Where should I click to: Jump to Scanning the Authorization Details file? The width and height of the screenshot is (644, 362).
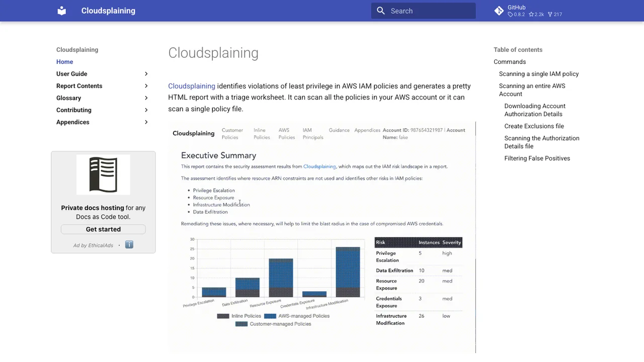[x=542, y=142]
